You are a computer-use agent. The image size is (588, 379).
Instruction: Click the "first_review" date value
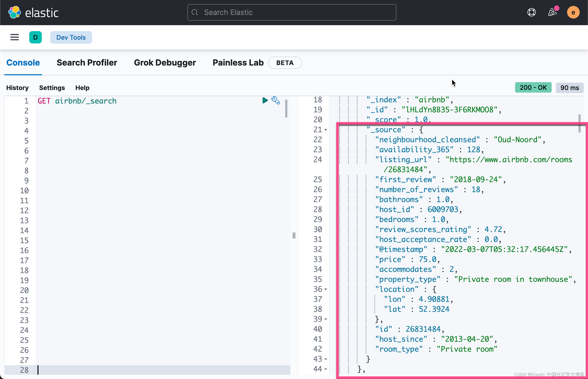[x=475, y=180]
